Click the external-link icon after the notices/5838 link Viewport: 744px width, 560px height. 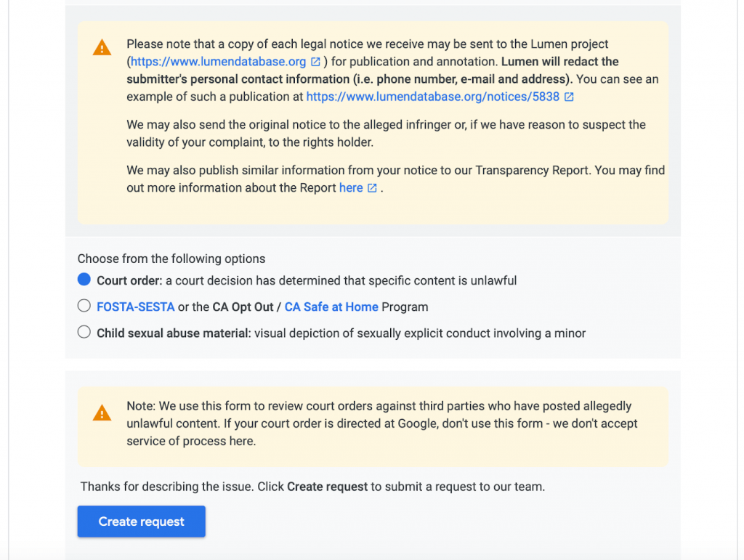pos(570,97)
